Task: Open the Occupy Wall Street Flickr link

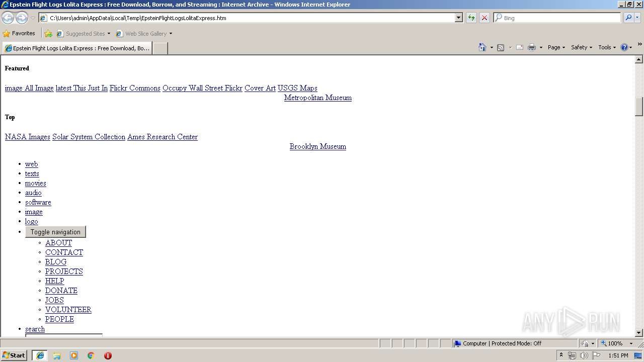Action: coord(202,88)
